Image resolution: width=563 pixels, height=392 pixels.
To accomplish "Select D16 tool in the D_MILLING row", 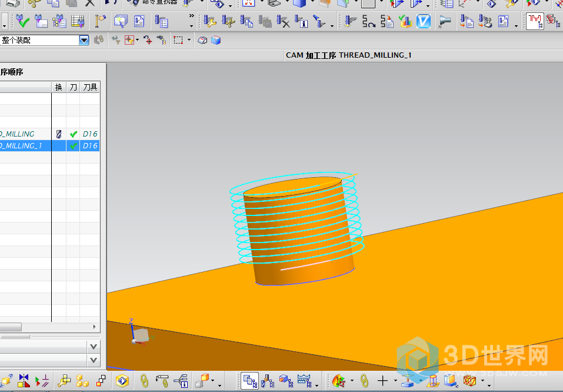I will coord(89,134).
